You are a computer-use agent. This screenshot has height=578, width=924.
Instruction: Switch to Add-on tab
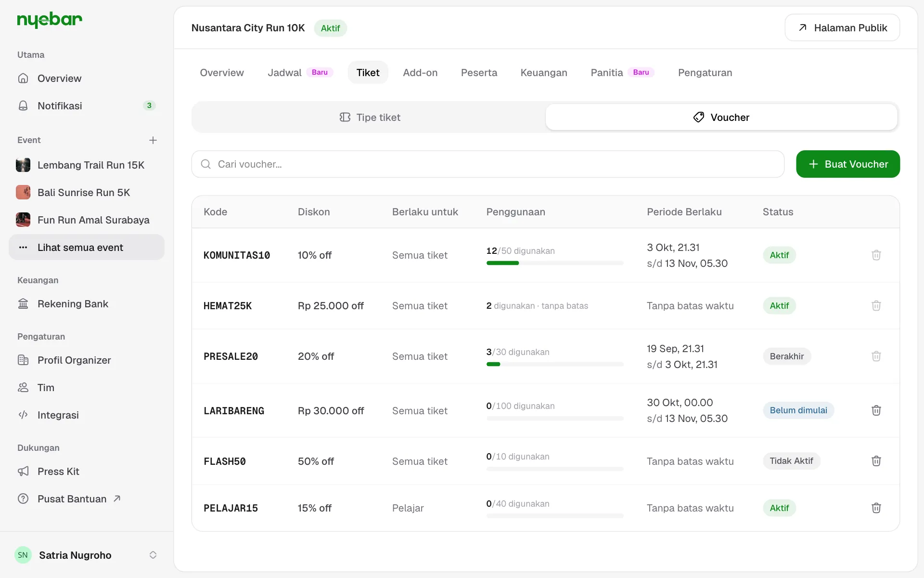[x=420, y=73]
